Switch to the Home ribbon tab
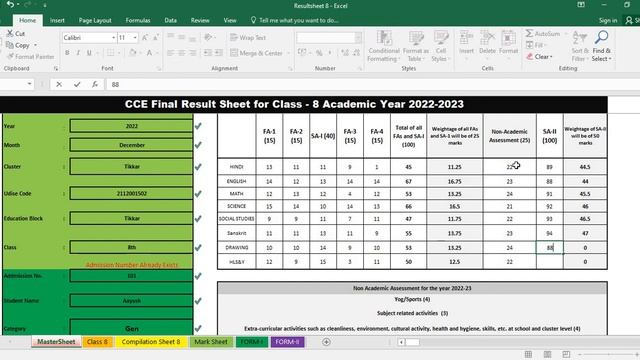Image resolution: width=640 pixels, height=360 pixels. coord(27,20)
